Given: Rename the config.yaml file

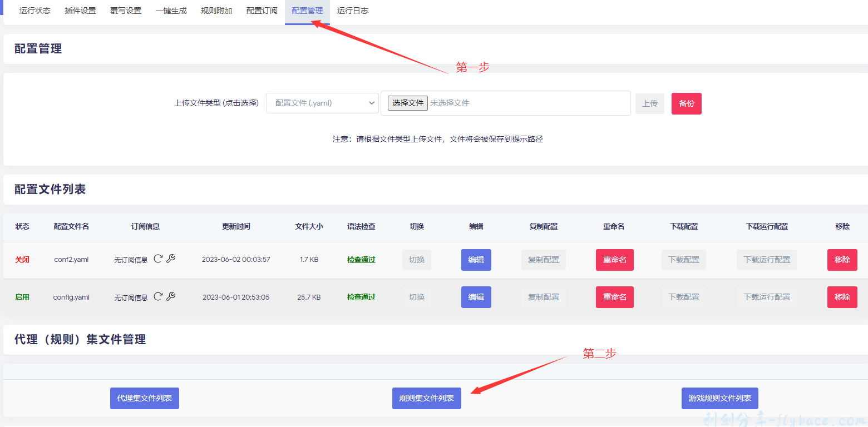Looking at the screenshot, I should pos(614,297).
